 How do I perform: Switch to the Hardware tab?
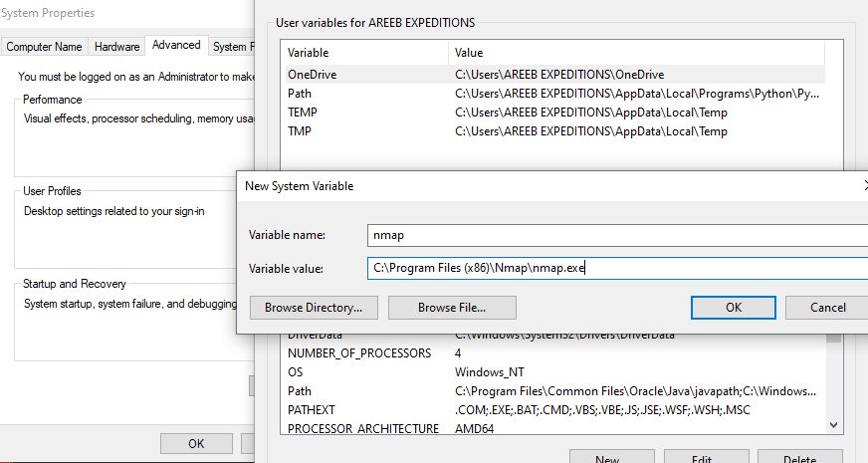click(x=116, y=47)
